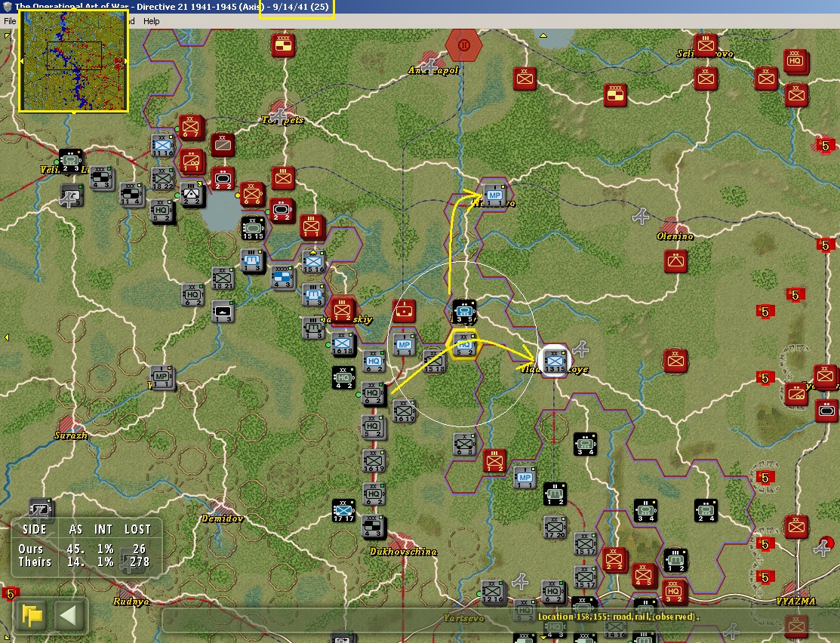
Task: Click the VYAZMA city label
Action: 795,601
